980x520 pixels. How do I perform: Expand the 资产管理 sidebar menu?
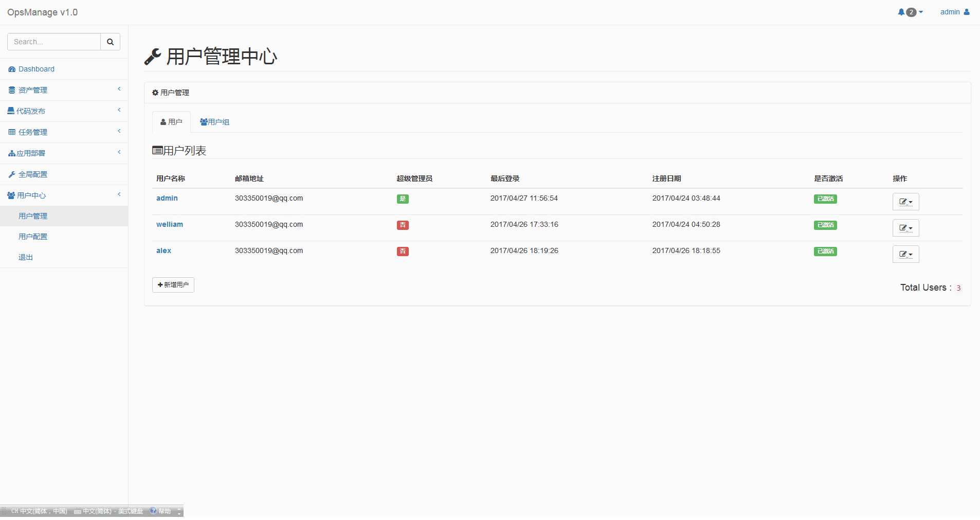click(x=33, y=90)
